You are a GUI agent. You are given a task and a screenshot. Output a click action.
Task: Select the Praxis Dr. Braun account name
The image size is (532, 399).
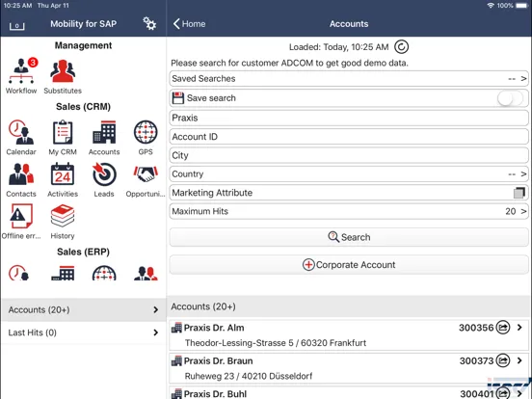pos(218,361)
